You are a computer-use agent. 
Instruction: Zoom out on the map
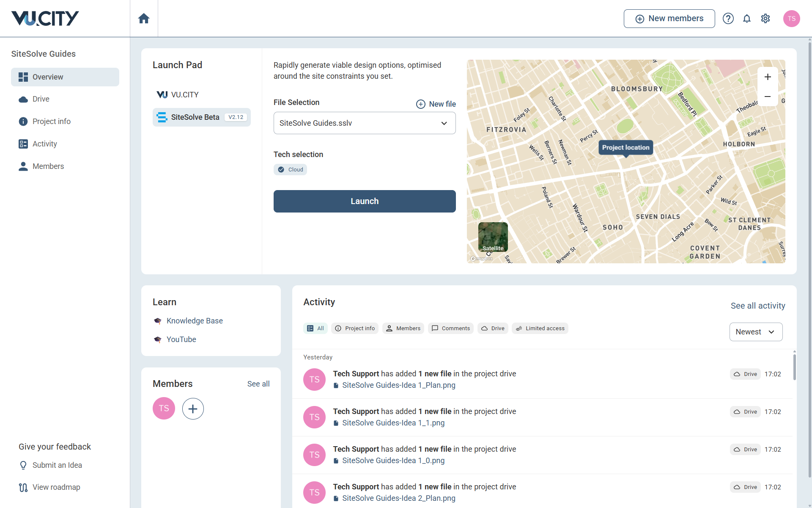pos(768,97)
